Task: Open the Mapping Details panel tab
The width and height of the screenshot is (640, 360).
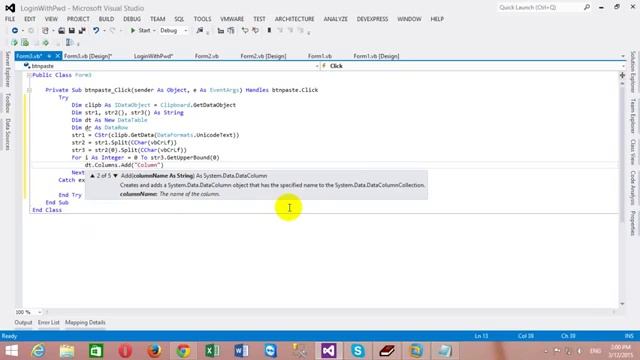Action: (85, 322)
